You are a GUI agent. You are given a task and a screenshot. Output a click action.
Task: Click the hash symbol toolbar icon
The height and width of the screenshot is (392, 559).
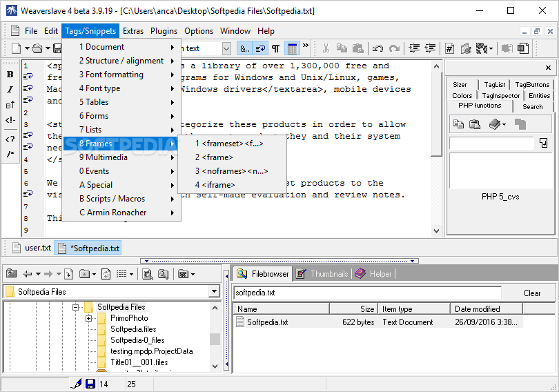pos(449,48)
